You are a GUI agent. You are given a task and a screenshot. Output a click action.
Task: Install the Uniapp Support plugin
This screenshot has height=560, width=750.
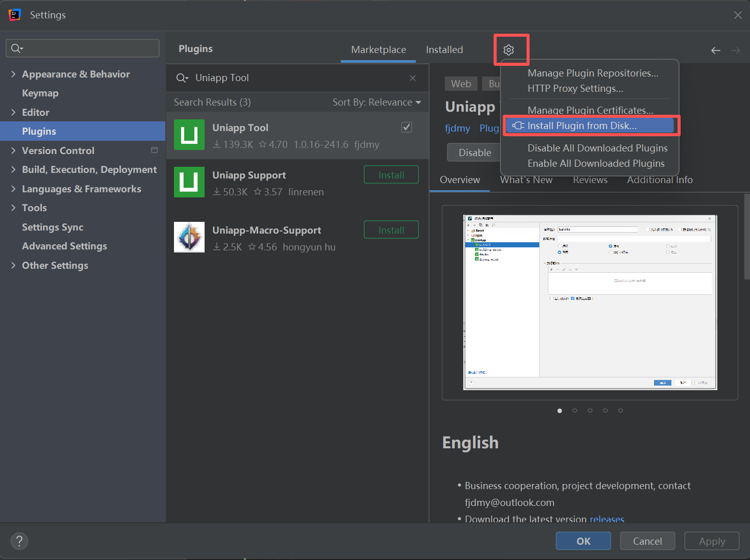391,174
